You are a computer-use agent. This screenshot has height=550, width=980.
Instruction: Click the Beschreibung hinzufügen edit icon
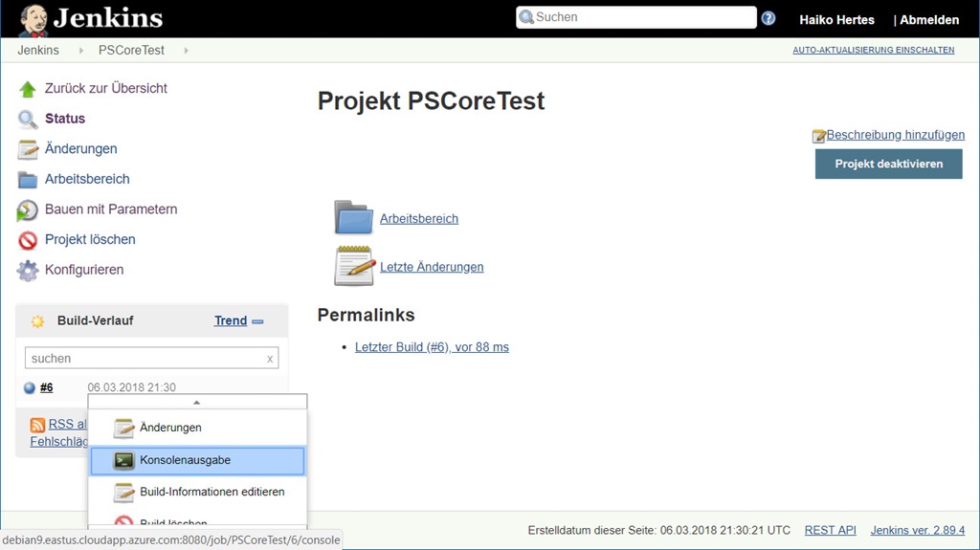(x=819, y=136)
